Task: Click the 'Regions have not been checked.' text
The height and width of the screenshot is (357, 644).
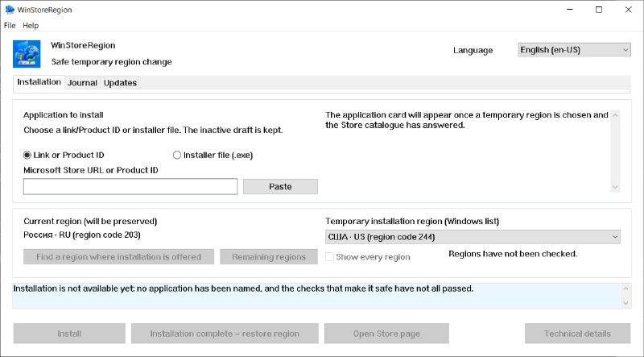Action: (513, 254)
